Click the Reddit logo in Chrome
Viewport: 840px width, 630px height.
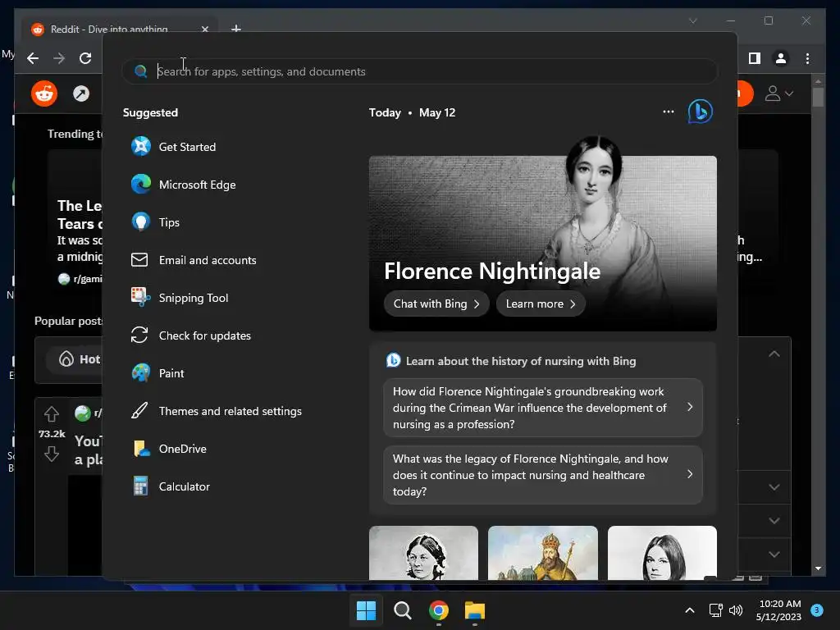(44, 94)
